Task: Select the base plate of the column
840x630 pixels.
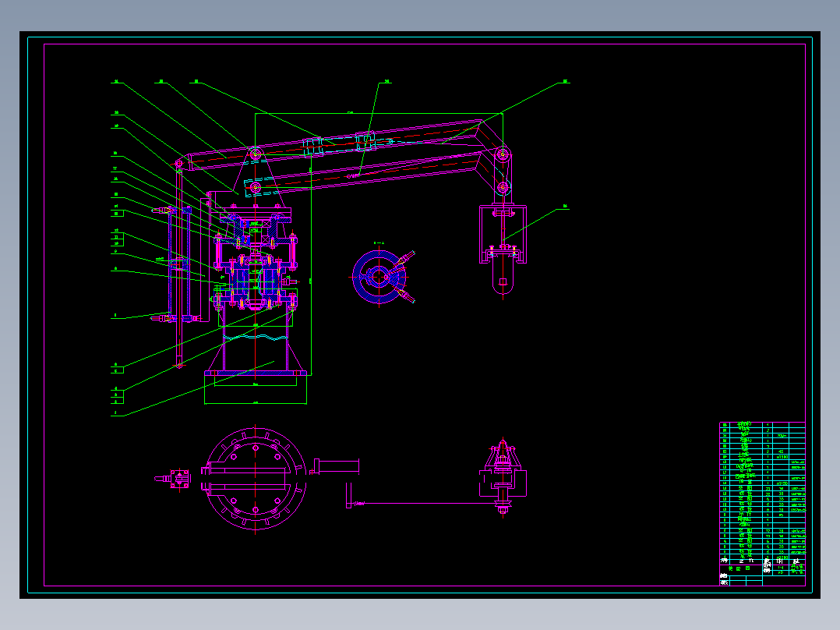Action: point(256,373)
